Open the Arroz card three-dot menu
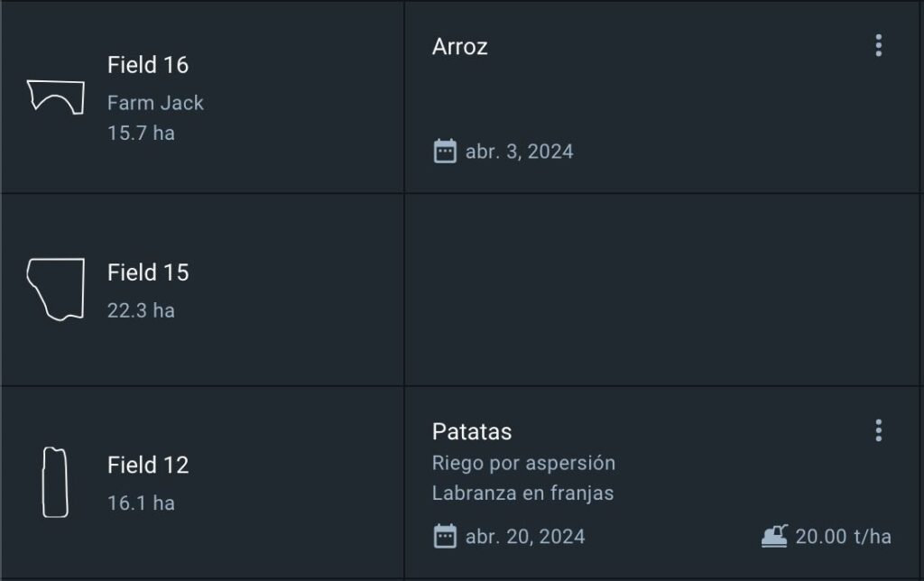924x581 pixels. pos(878,46)
